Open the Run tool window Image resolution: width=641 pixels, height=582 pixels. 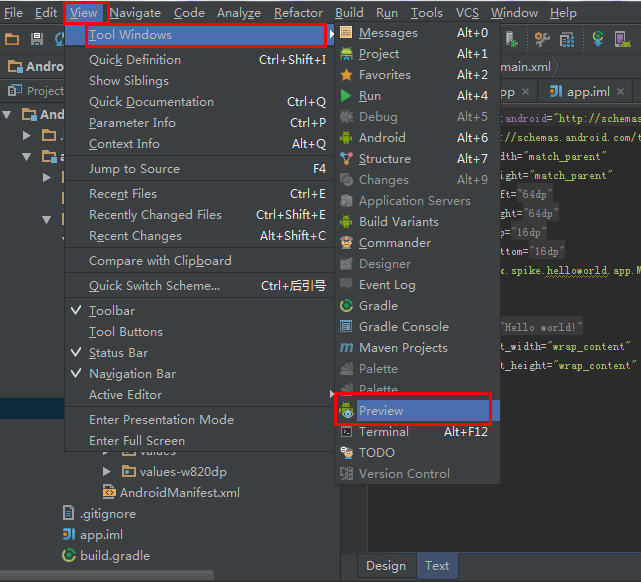(417, 96)
